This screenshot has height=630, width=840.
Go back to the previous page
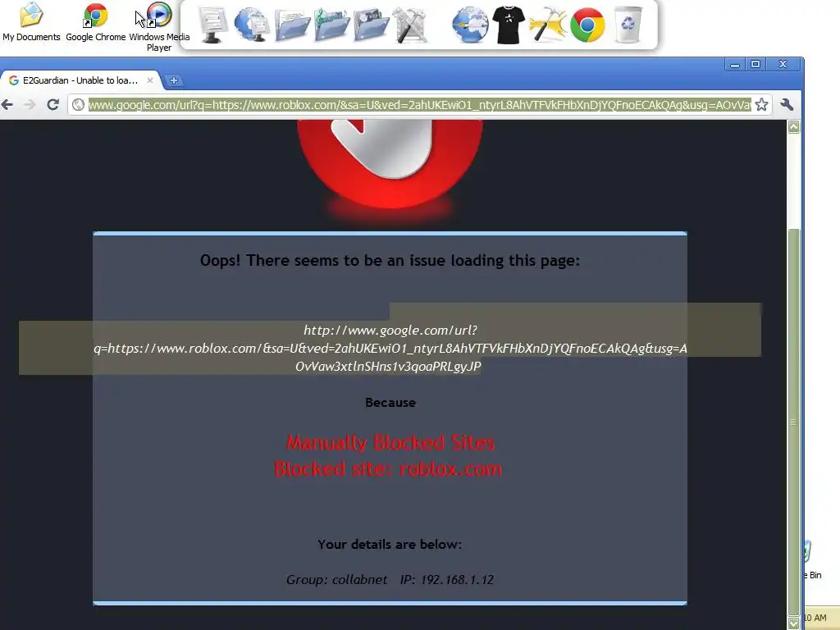7,104
